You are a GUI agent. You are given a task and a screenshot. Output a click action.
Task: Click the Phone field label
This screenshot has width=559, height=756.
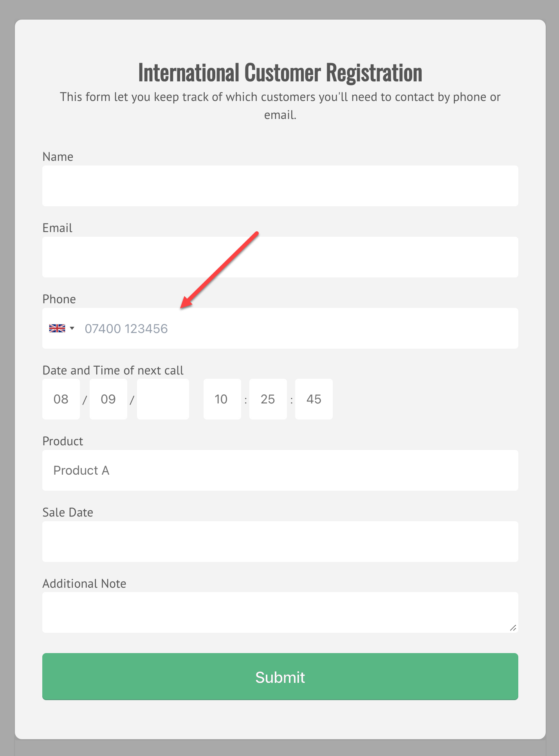click(59, 299)
